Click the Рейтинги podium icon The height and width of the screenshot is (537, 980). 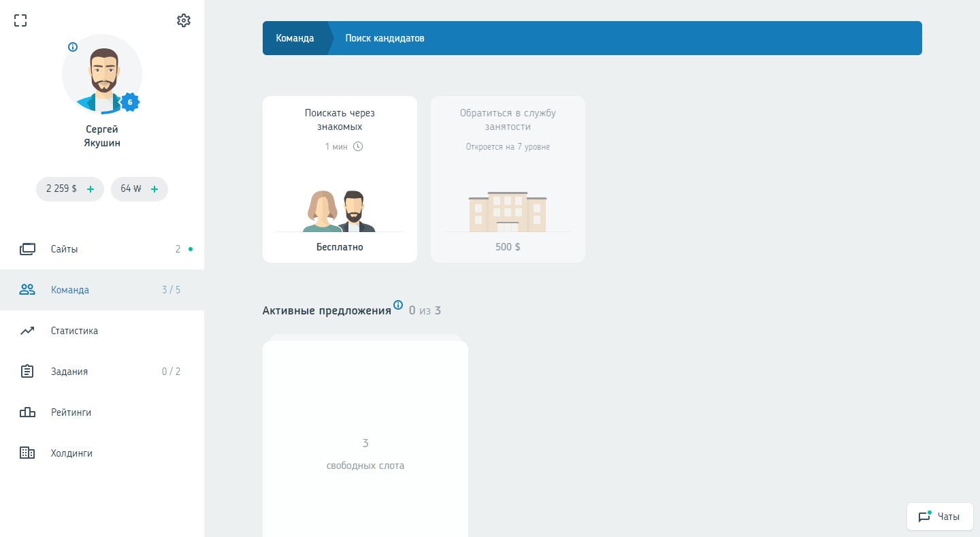[x=27, y=412]
